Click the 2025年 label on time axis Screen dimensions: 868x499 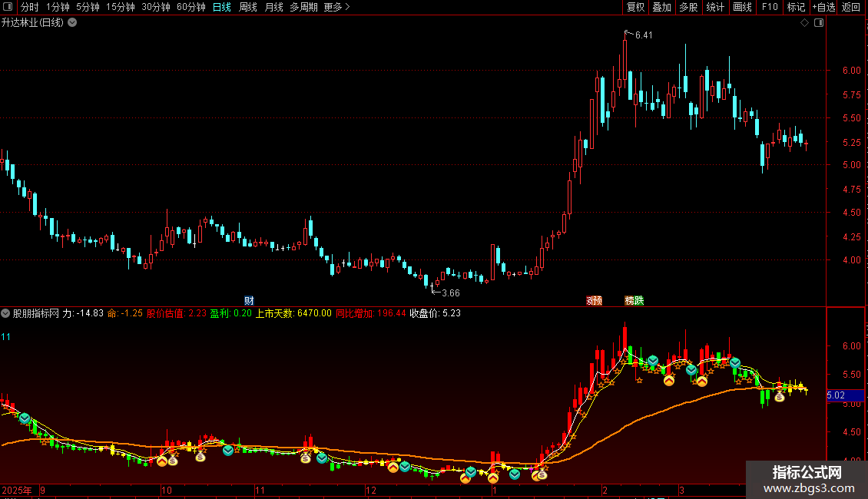tap(17, 490)
